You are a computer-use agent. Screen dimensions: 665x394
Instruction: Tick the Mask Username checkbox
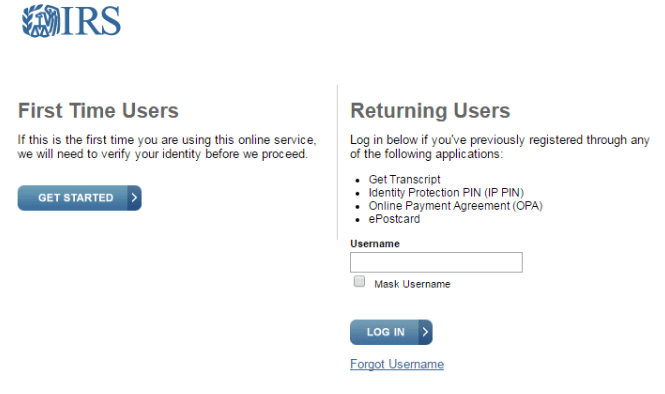click(359, 281)
